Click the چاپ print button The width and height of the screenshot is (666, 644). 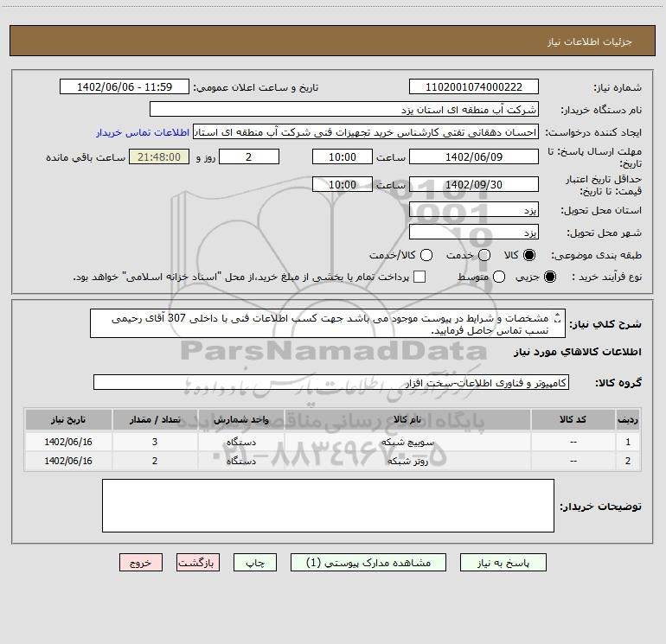pos(255,563)
